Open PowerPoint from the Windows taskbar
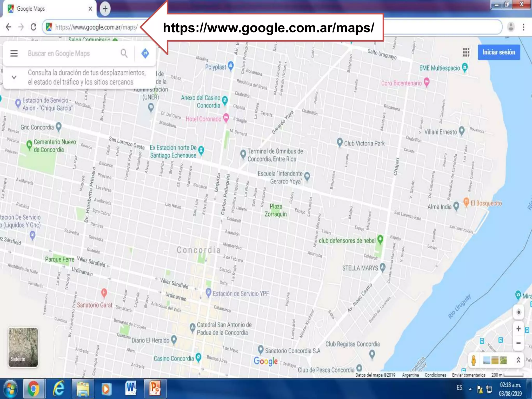This screenshot has width=532, height=399. pos(155,389)
